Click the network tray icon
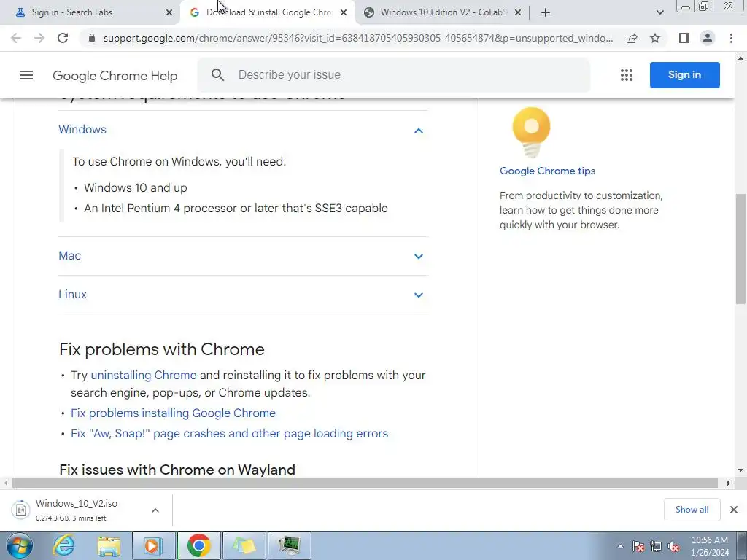 [656, 547]
